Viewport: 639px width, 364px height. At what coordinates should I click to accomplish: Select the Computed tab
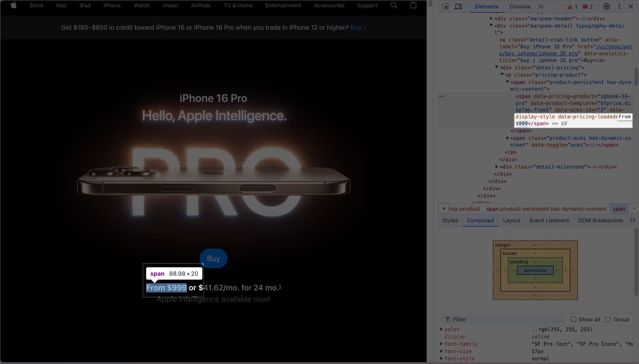[480, 220]
